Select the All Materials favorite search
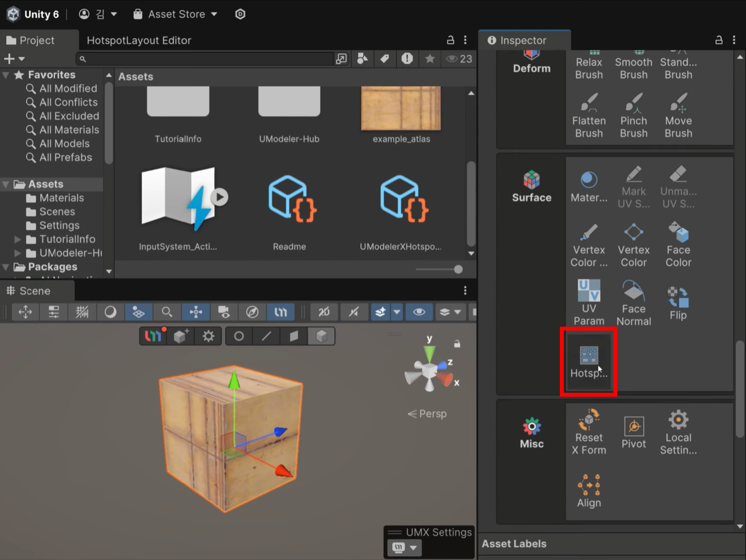Screen dimensions: 746x560 point(62,130)
